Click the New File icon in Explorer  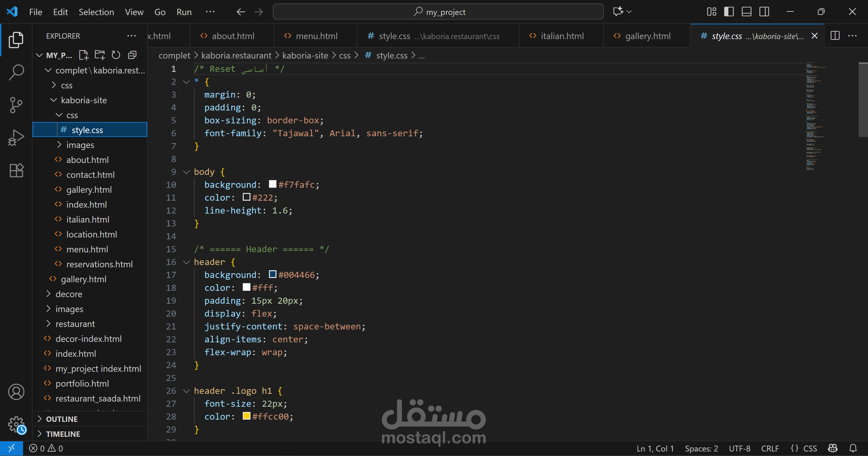pos(83,55)
